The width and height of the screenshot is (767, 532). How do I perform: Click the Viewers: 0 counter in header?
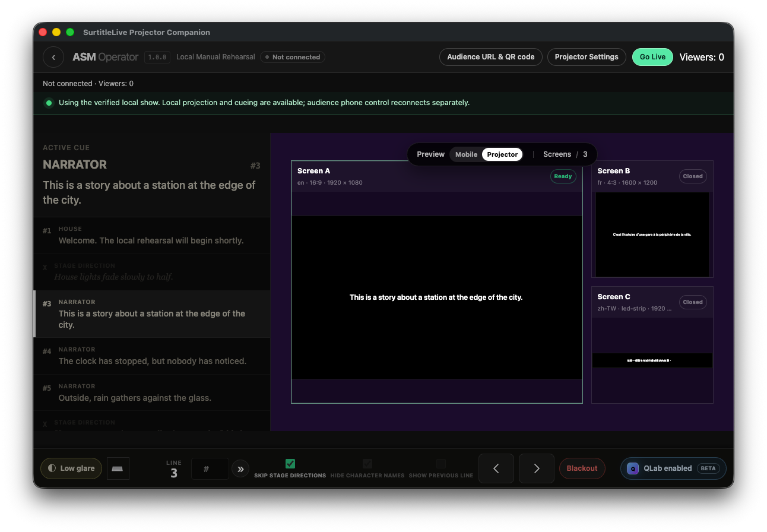coord(702,57)
